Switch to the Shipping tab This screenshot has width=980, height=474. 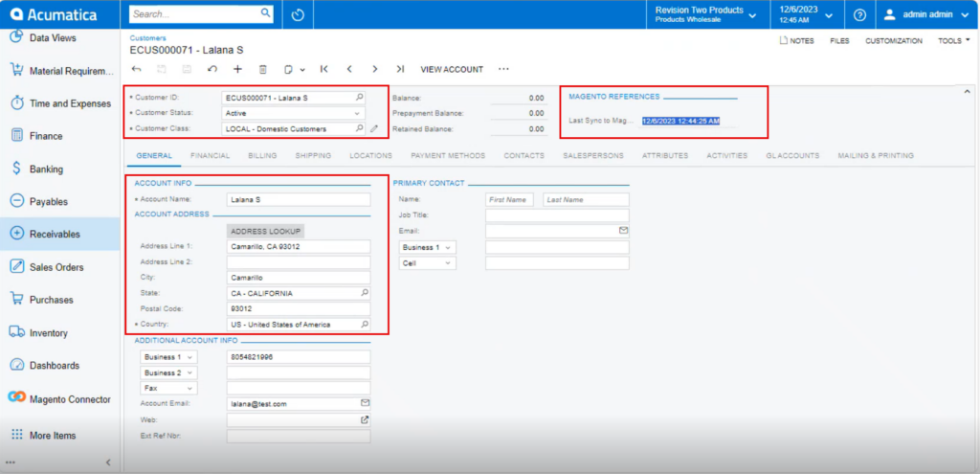click(313, 156)
